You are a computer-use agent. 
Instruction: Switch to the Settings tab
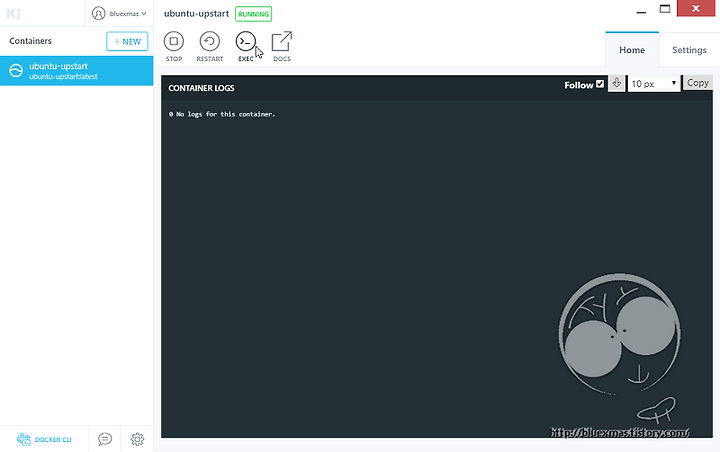[x=689, y=50]
